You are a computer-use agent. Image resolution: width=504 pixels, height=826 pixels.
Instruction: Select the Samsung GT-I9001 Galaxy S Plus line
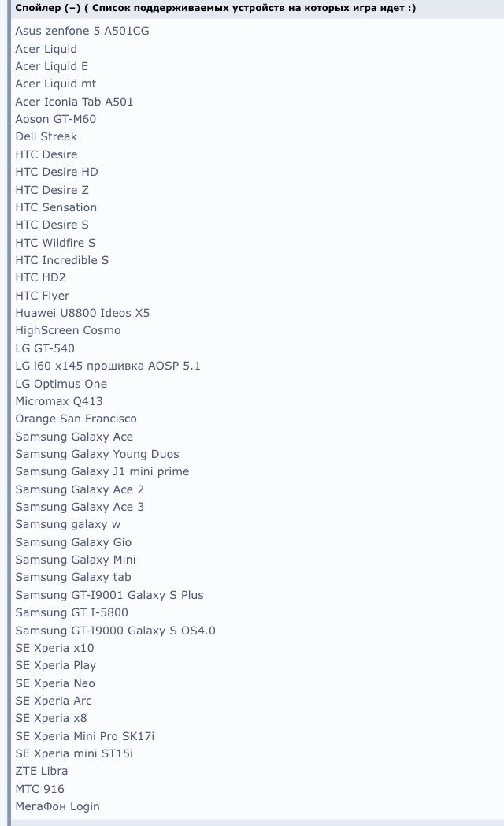coord(109,595)
